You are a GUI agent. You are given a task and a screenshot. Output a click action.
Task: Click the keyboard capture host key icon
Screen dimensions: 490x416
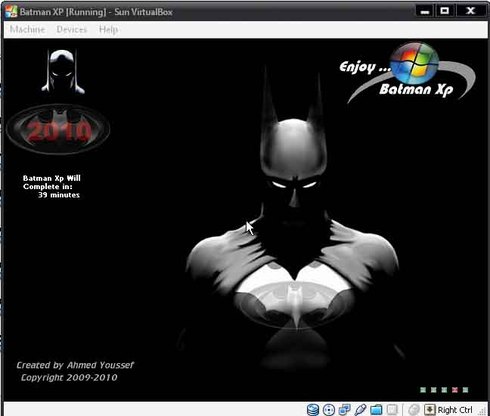[x=430, y=410]
